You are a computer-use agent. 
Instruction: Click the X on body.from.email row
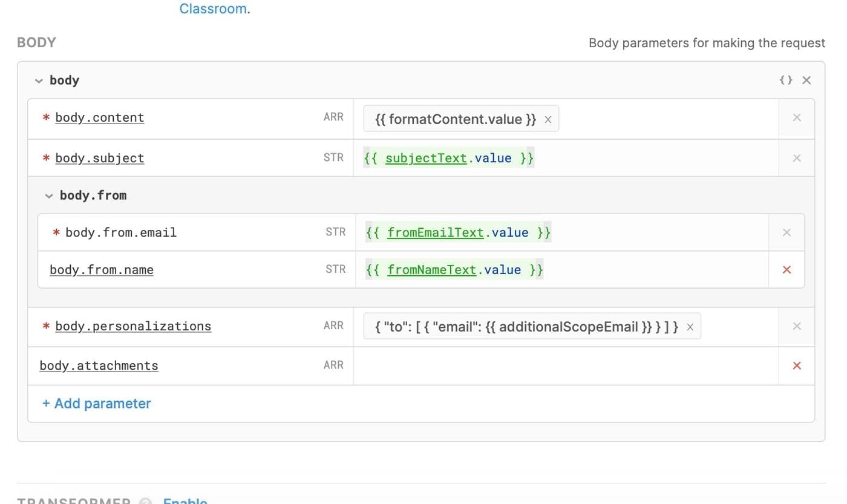click(x=786, y=232)
